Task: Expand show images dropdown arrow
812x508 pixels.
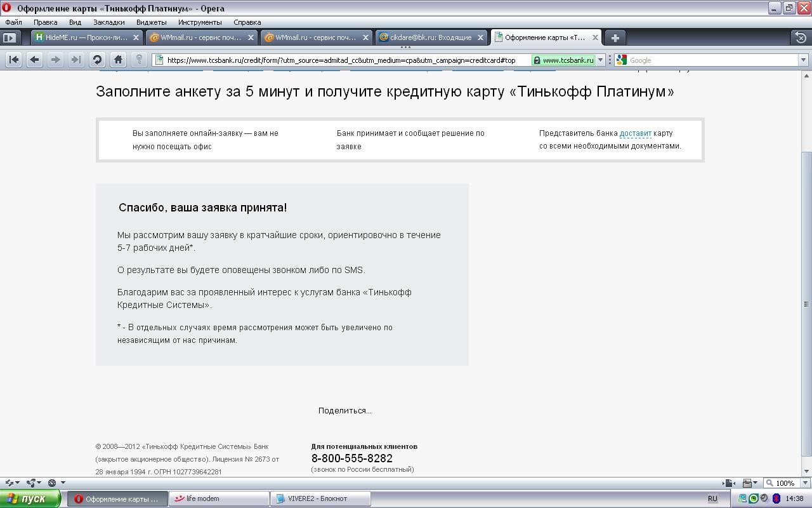Action: [x=755, y=483]
